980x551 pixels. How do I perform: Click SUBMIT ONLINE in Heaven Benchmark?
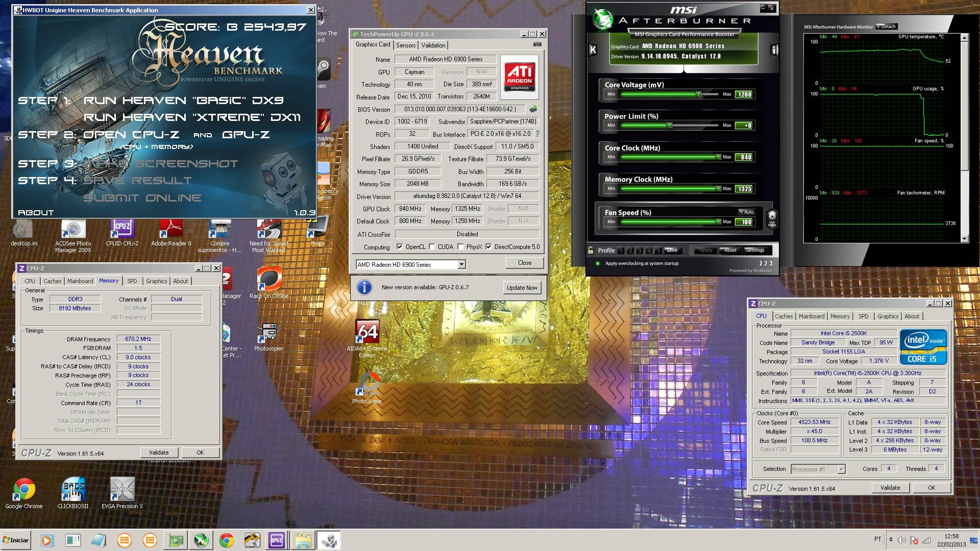(142, 198)
